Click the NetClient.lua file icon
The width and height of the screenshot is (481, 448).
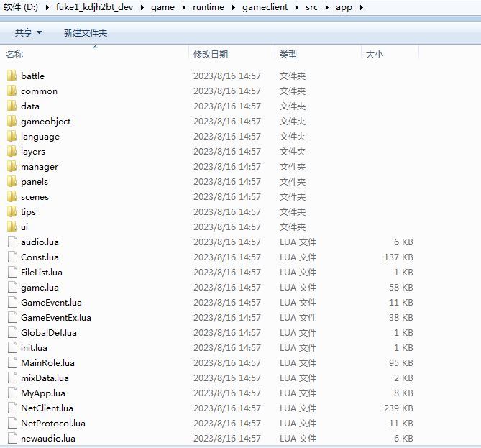12,408
